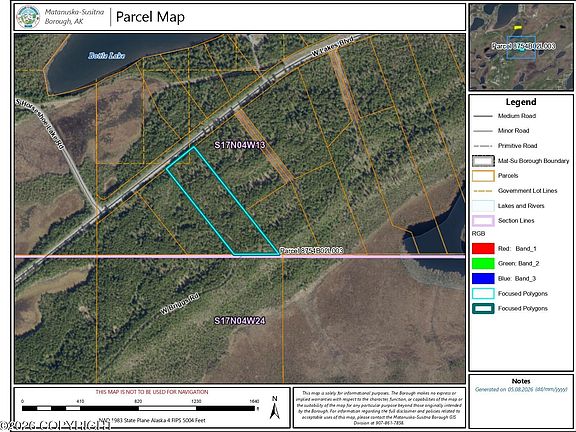Click the 'RGB' legend label
Screen dimensions: 576x432
pos(478,234)
